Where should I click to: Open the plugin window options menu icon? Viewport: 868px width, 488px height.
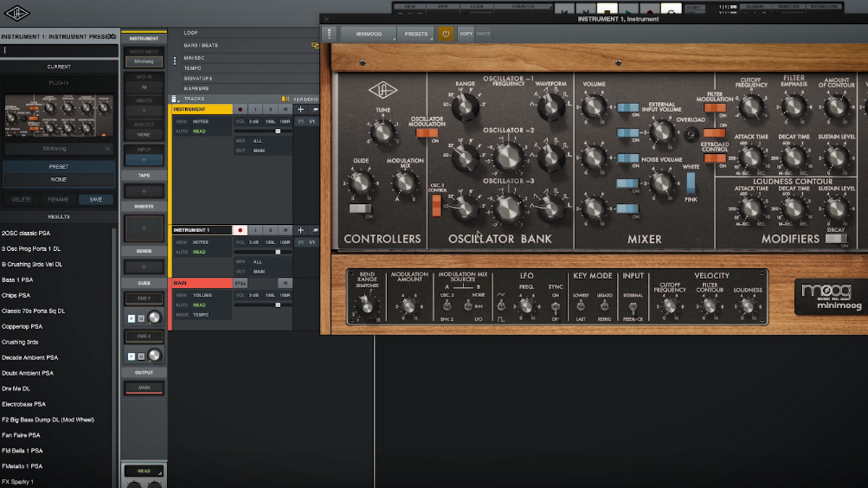pyautogui.click(x=330, y=34)
